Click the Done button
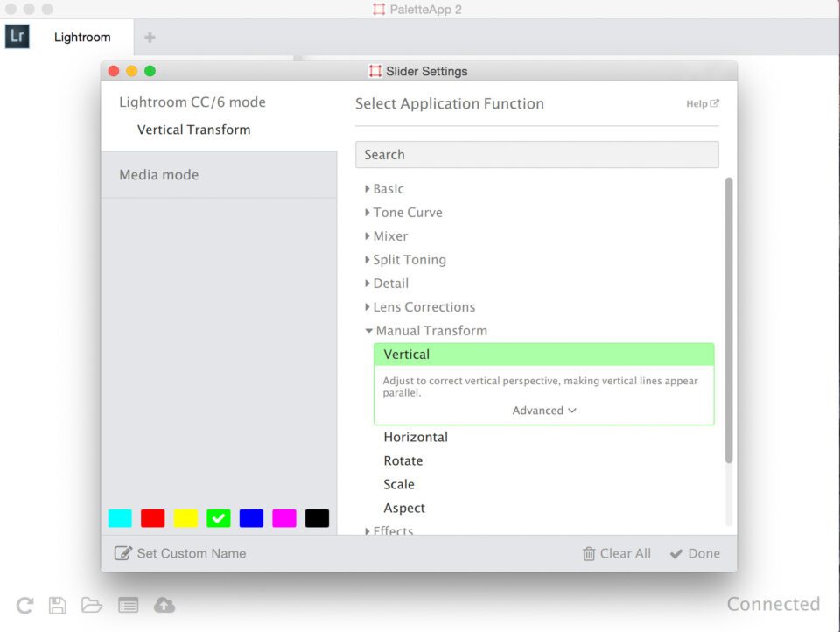The image size is (840, 632). point(695,553)
